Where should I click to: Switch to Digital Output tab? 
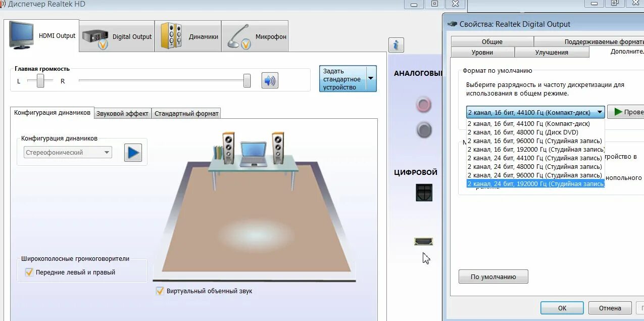[117, 36]
